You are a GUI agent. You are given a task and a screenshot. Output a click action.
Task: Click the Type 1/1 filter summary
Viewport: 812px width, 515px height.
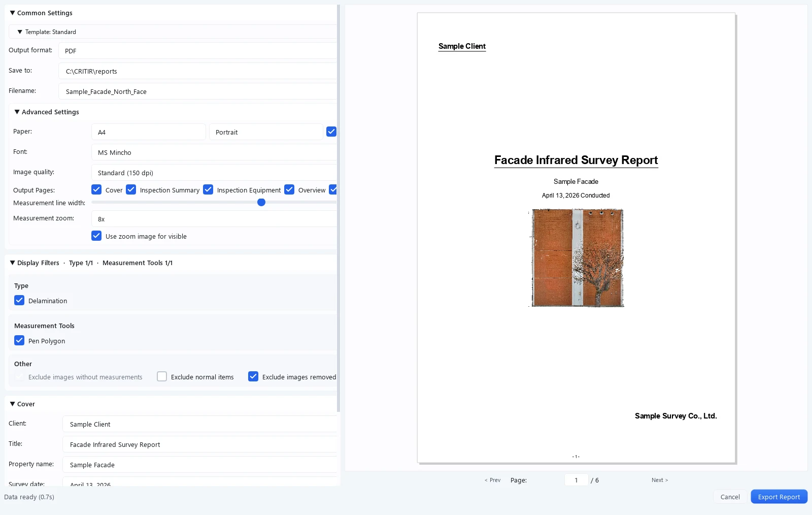point(81,263)
